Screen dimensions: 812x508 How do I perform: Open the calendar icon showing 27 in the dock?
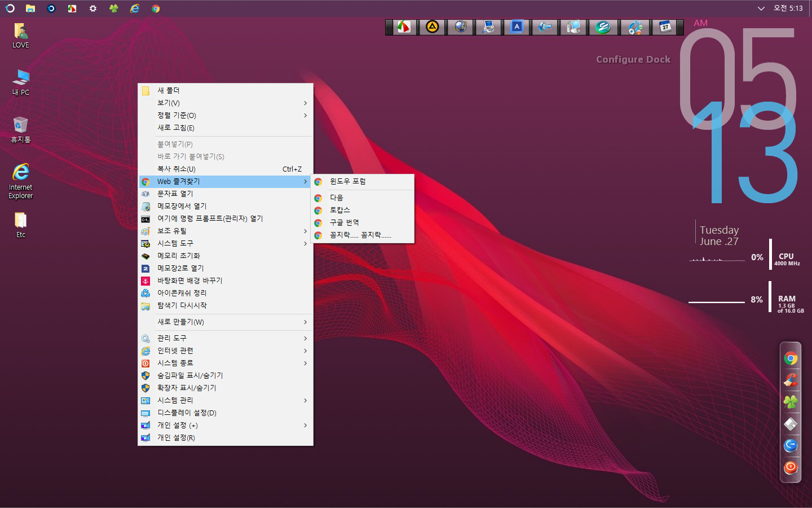click(x=665, y=27)
